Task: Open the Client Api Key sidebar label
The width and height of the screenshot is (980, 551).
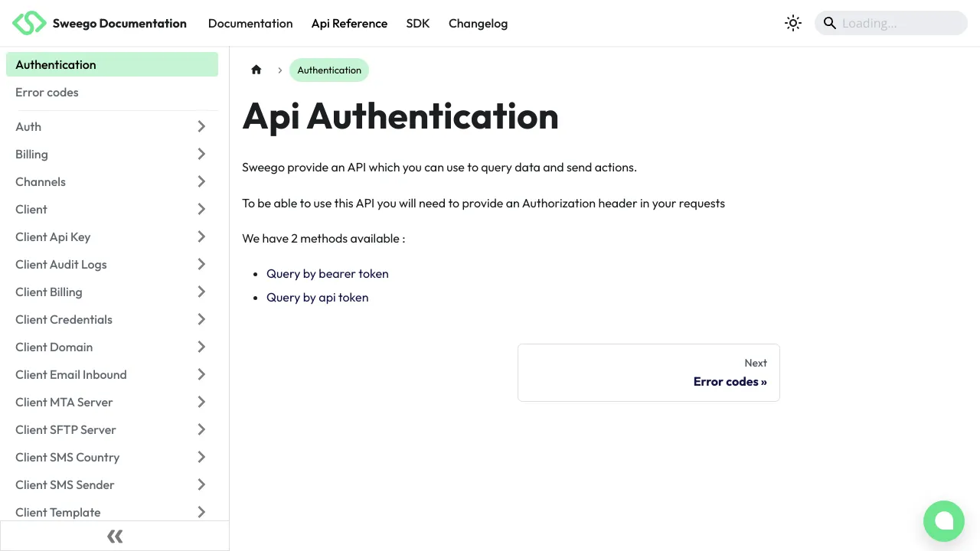Action: (53, 236)
